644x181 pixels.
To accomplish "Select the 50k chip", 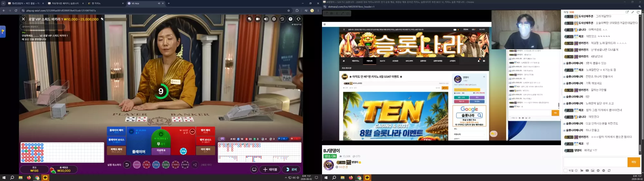I will 166,165.
